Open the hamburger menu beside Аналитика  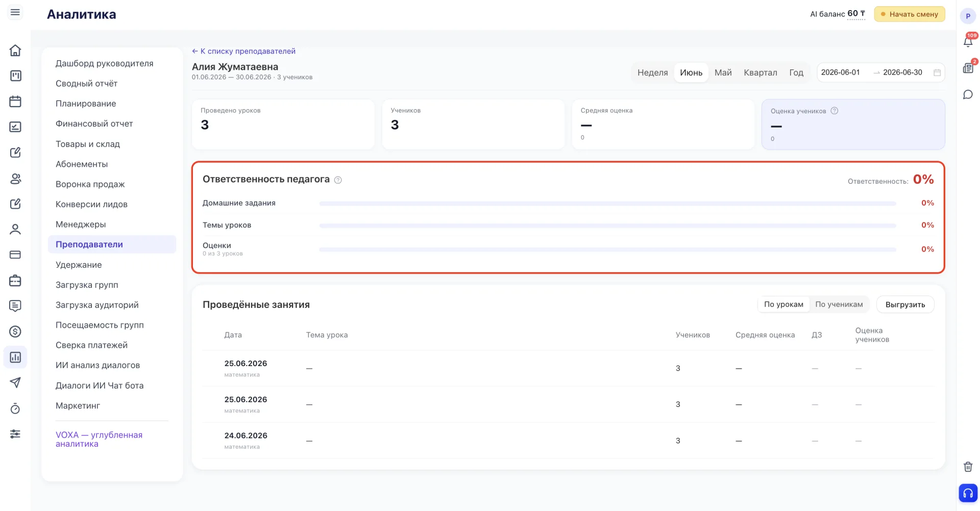[15, 12]
